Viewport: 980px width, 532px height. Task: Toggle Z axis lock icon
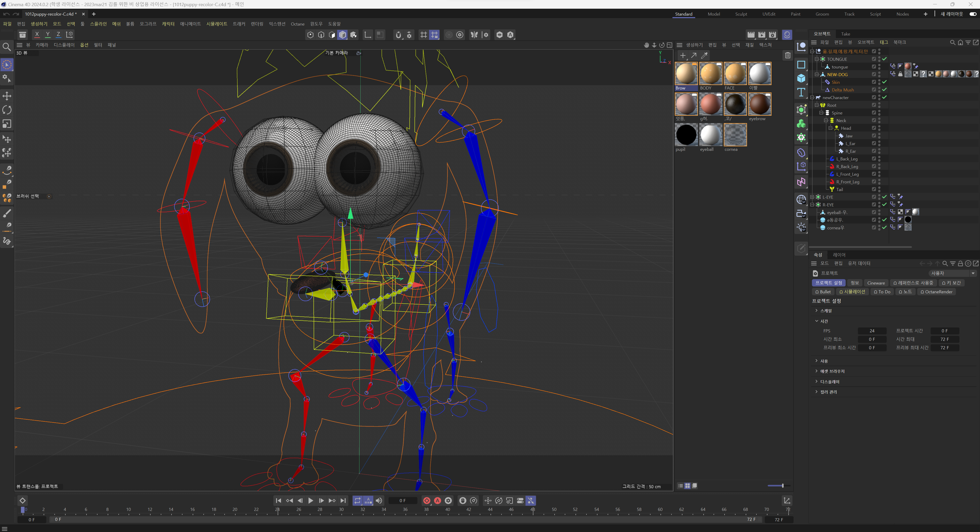click(58, 35)
